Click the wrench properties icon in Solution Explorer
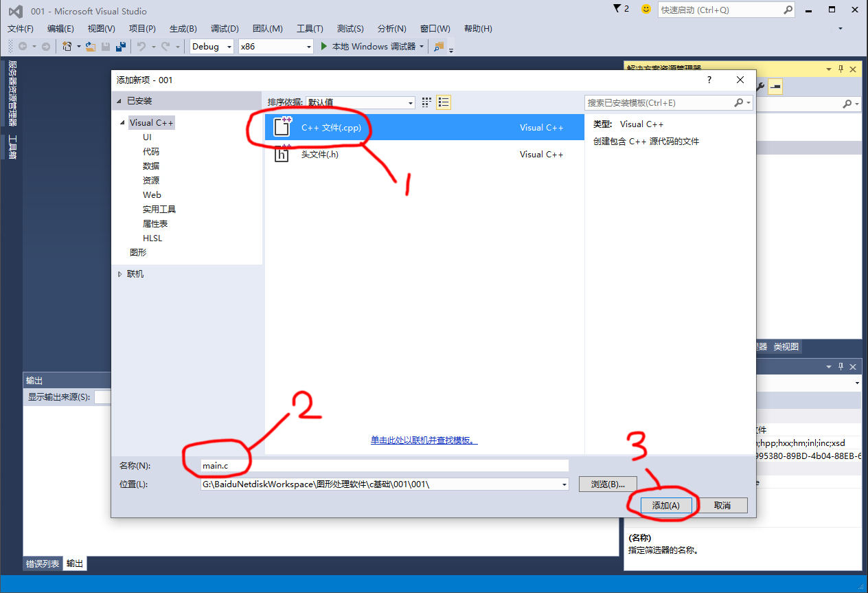Viewport: 868px width, 593px height. pos(760,86)
